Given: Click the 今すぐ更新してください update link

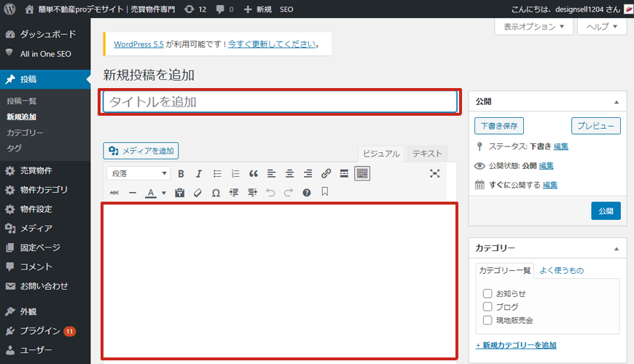Looking at the screenshot, I should (273, 44).
